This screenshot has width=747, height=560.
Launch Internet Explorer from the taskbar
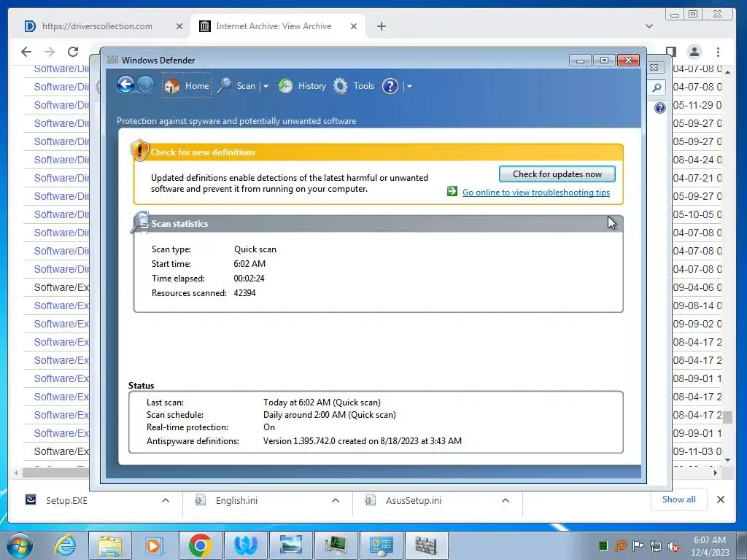[65, 545]
